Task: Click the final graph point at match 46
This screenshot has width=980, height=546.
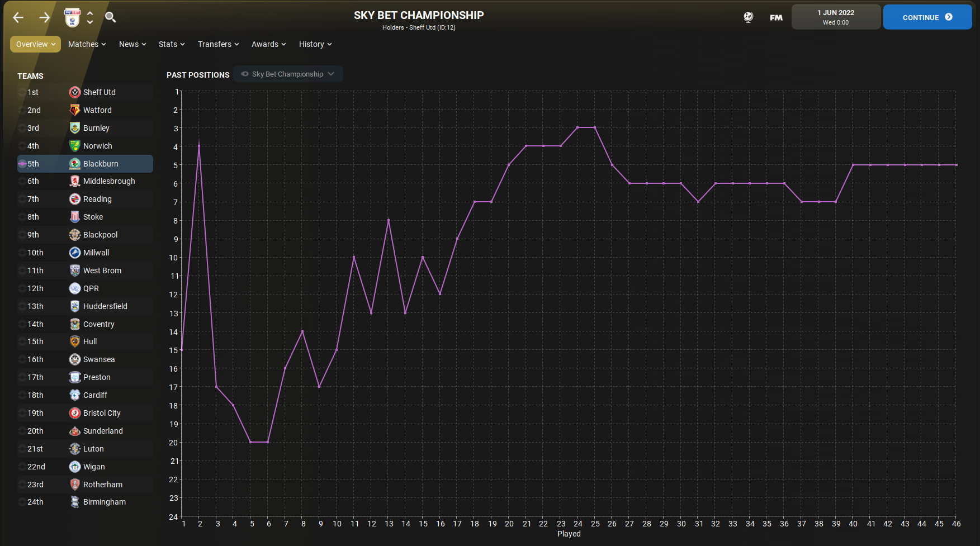Action: (x=957, y=165)
